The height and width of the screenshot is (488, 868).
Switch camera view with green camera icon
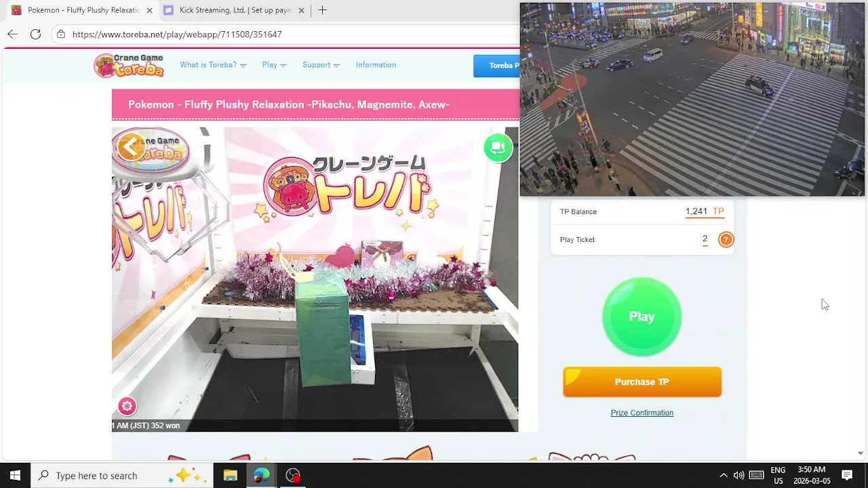click(498, 147)
